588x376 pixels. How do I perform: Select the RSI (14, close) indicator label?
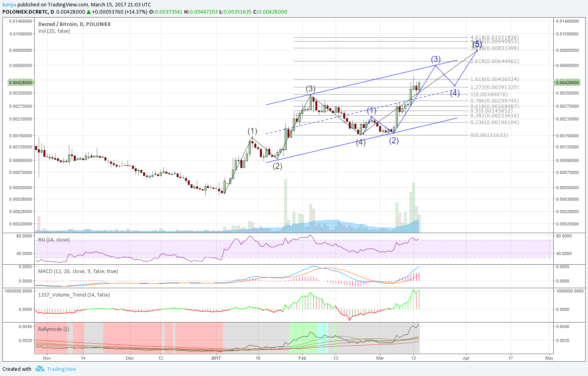point(54,239)
